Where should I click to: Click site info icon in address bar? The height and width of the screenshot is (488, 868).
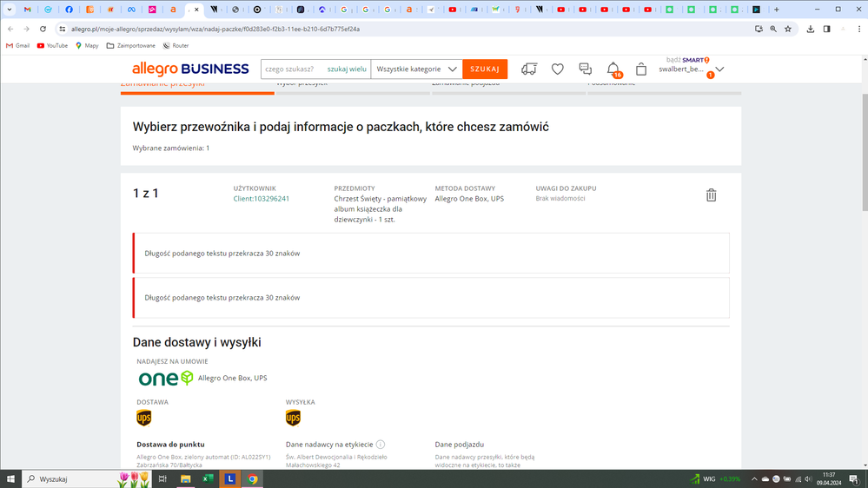[62, 29]
